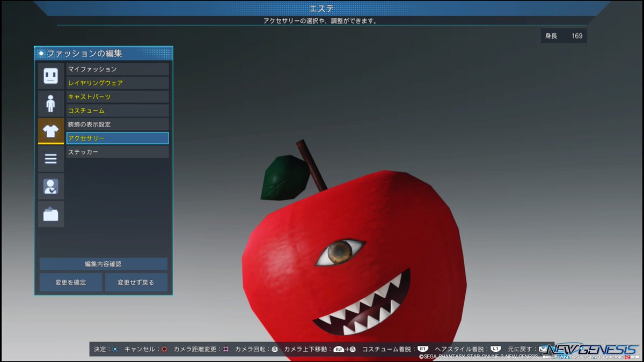The image size is (644, 362).
Task: Click the cross button icon next to 決定
Action: tap(115, 349)
